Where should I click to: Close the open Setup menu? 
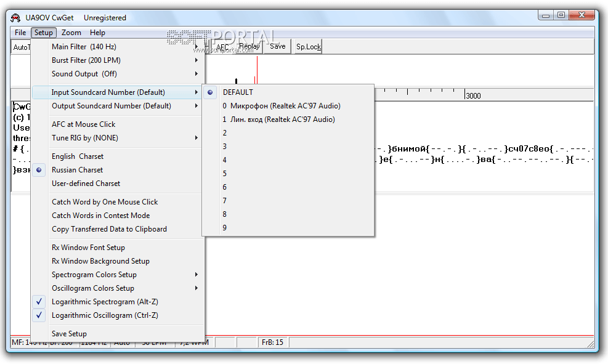coord(43,33)
